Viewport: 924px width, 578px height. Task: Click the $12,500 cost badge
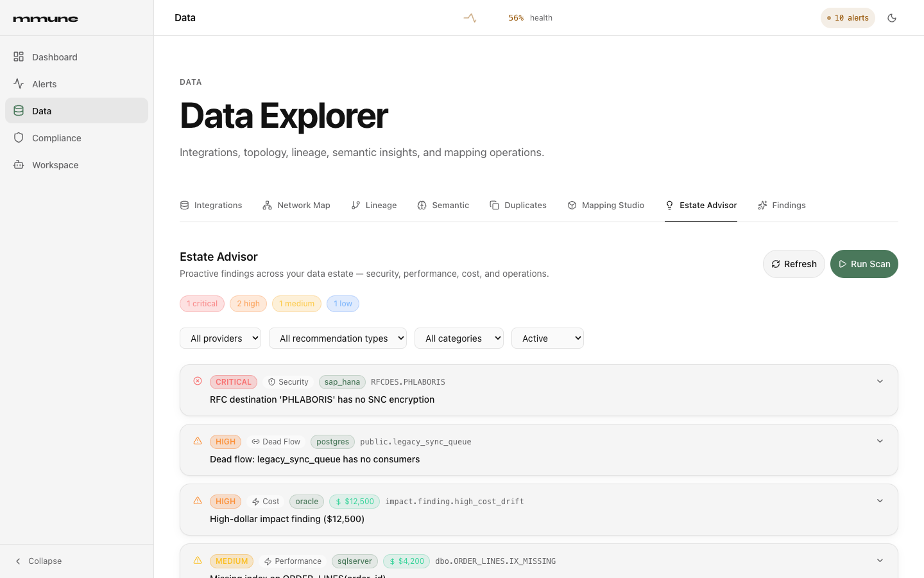(354, 502)
